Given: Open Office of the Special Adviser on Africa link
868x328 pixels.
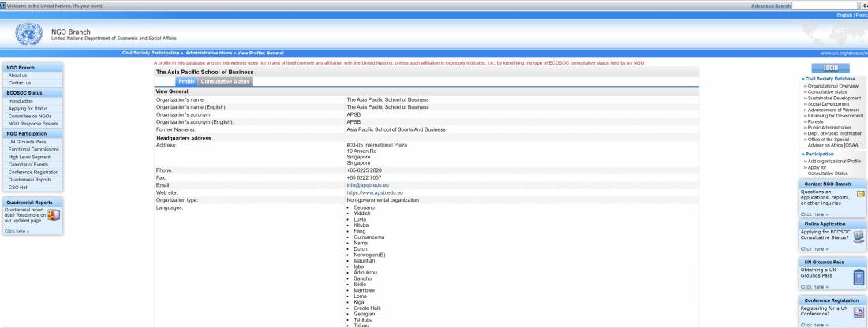Looking at the screenshot, I should [x=834, y=143].
